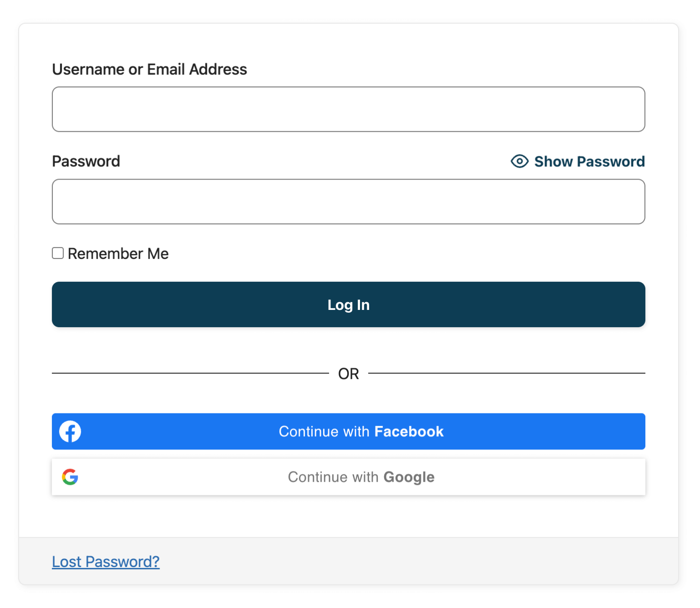
Task: Continue with Facebook
Action: (x=349, y=431)
